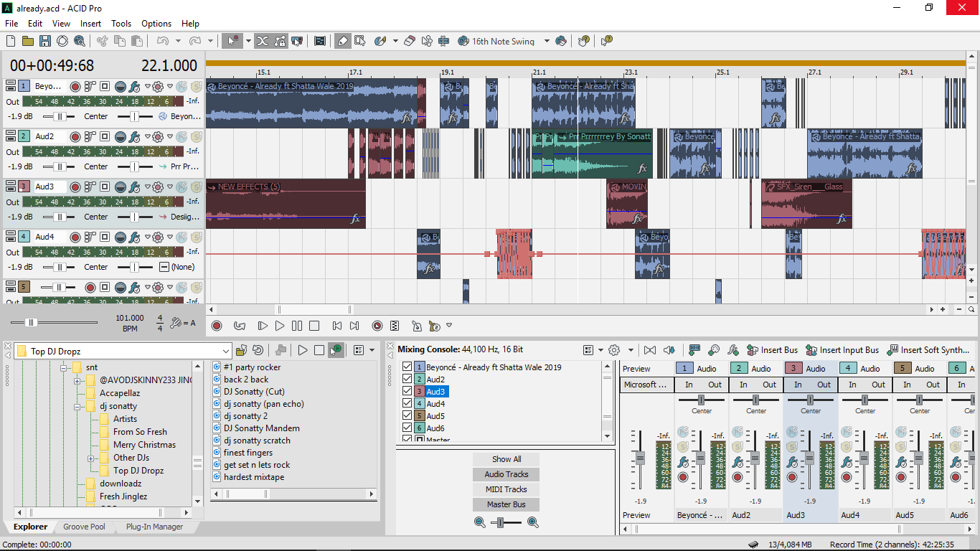Toggle Aud5 checkbox in channel list

[407, 416]
